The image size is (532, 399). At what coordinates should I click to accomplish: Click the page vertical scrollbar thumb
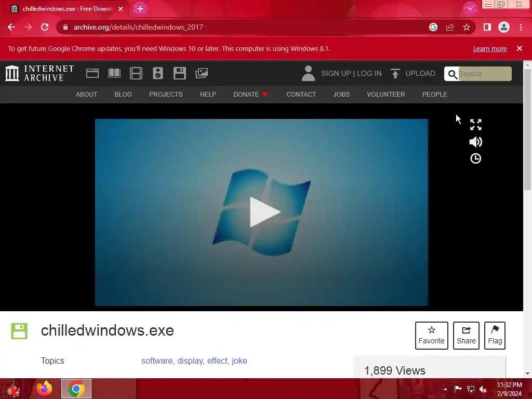pos(528,129)
